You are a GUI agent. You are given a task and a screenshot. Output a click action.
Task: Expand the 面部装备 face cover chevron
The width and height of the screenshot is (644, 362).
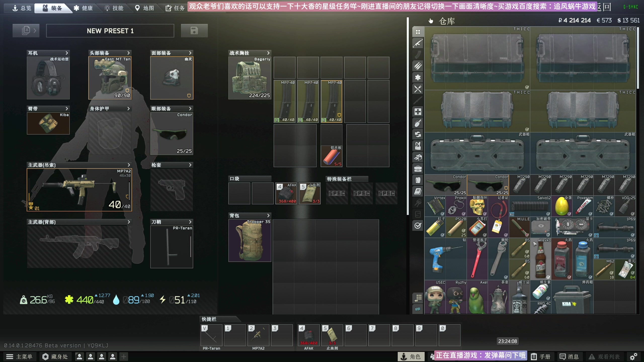tap(190, 53)
